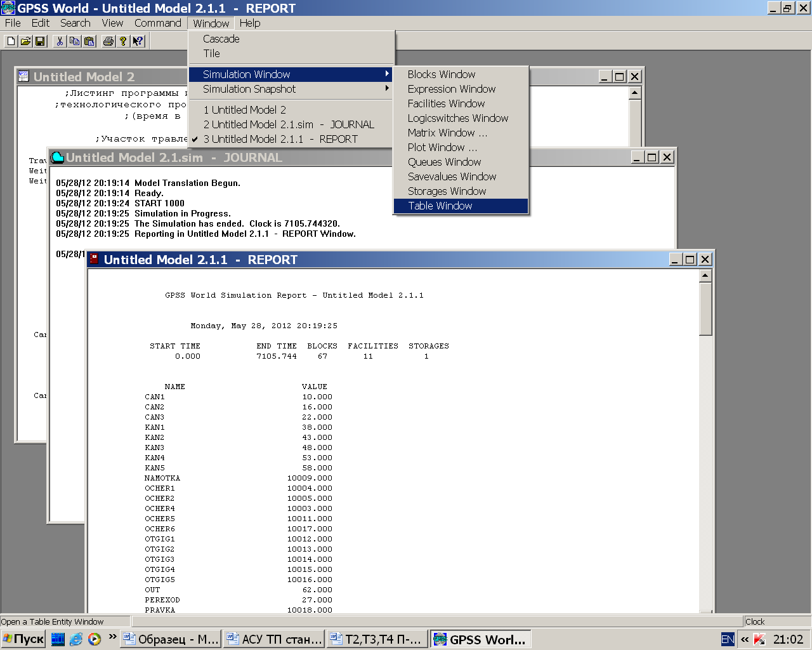Click the GPSS World application icon in title bar
The image size is (812, 650).
pos(8,8)
